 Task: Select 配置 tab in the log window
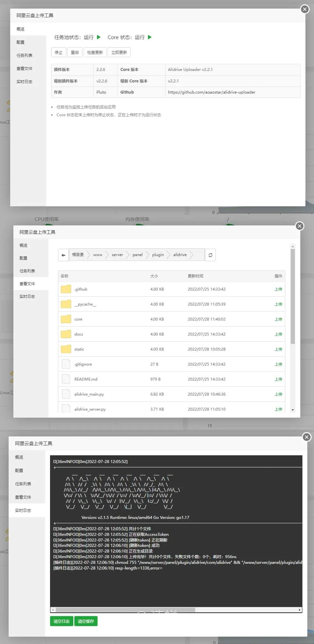coord(27,470)
